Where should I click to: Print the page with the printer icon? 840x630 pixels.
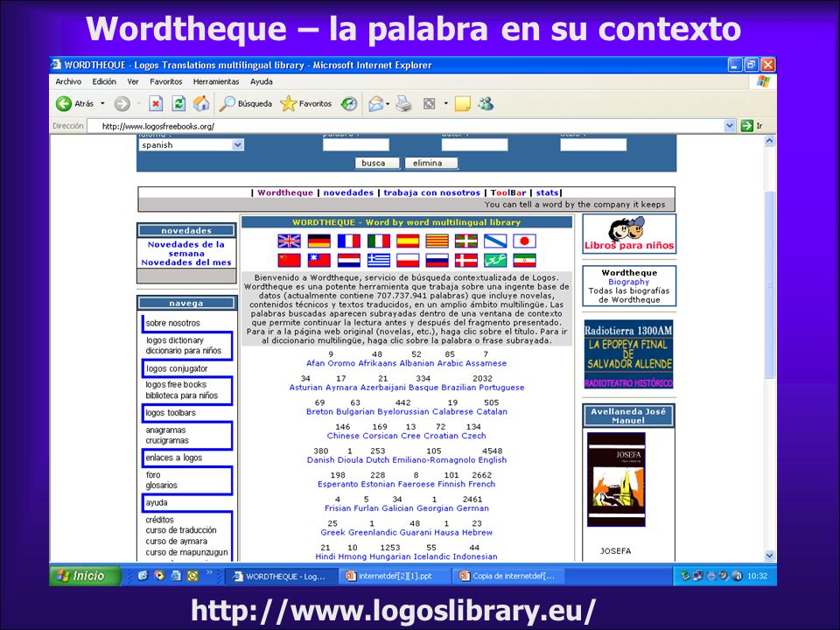pos(404,103)
